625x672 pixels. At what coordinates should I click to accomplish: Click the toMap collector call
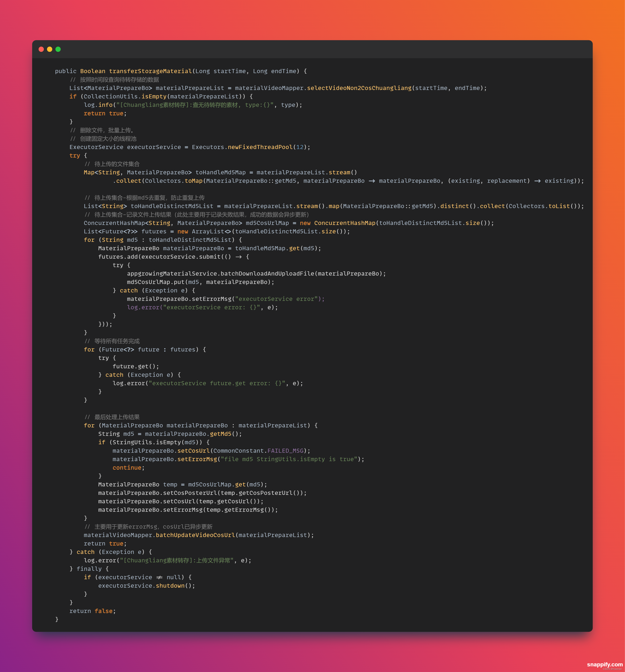tap(194, 181)
